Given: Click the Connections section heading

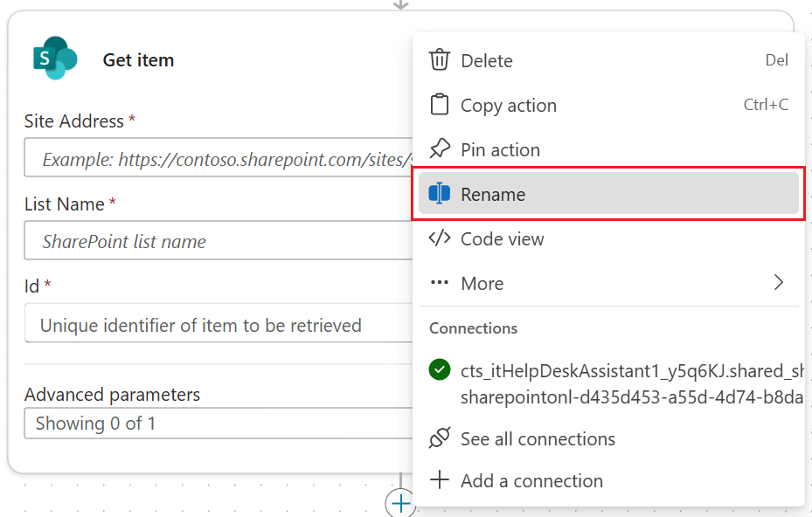Looking at the screenshot, I should (x=474, y=328).
